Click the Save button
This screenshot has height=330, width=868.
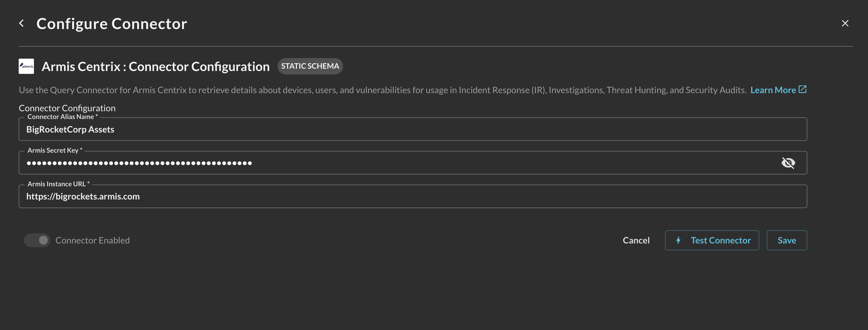pos(787,240)
